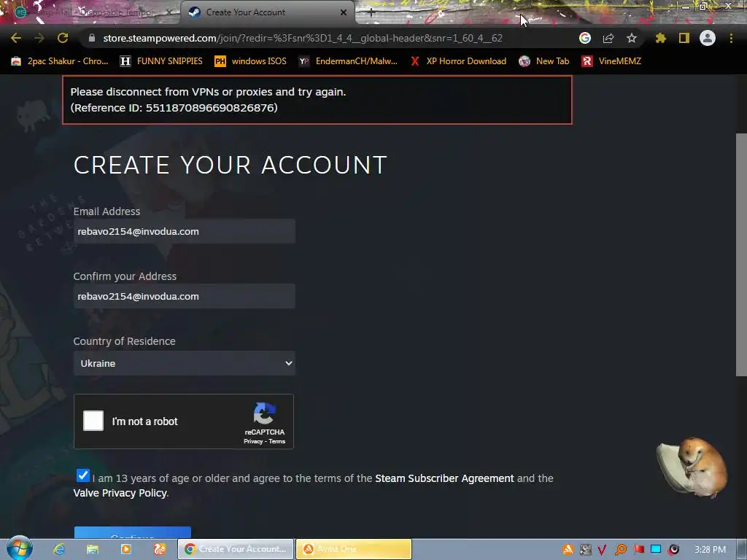Bookmark this page with the star icon
The width and height of the screenshot is (747, 560).
pos(632,38)
